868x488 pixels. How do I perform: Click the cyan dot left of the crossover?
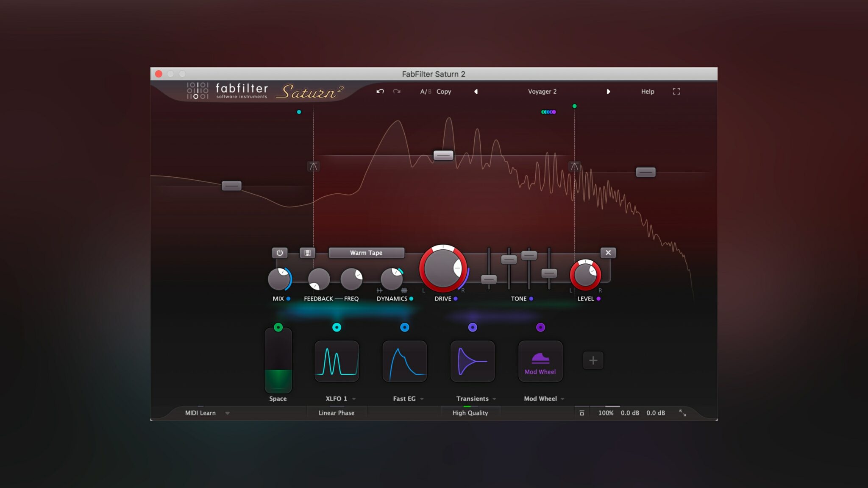click(299, 112)
